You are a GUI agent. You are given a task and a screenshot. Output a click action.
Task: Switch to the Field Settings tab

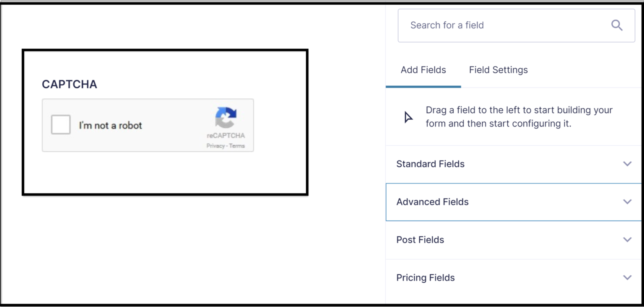[498, 70]
